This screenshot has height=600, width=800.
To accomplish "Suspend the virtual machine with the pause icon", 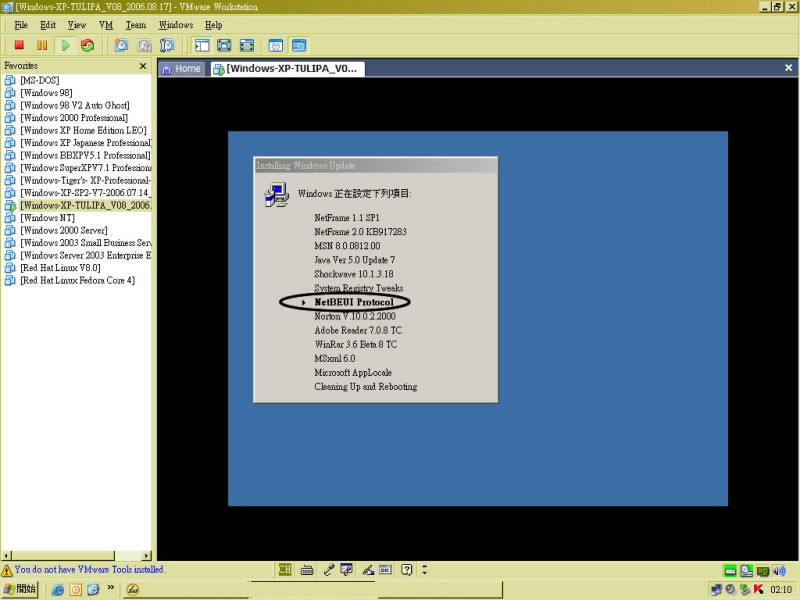I will coord(42,45).
